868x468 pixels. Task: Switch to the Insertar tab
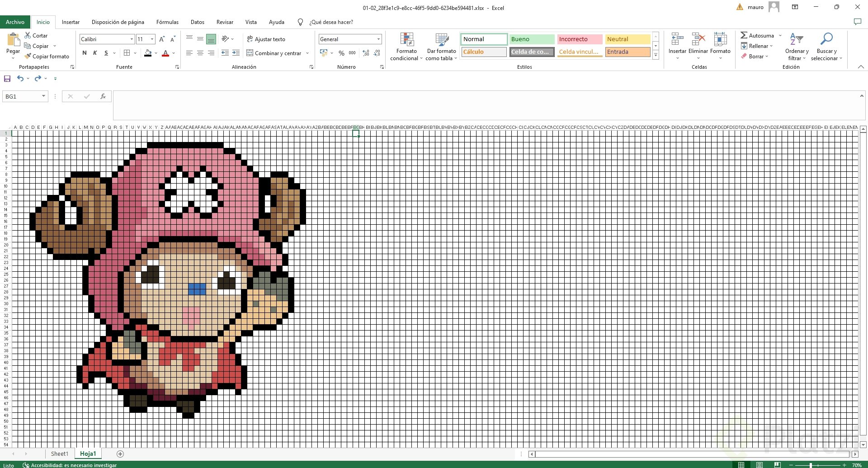click(71, 22)
